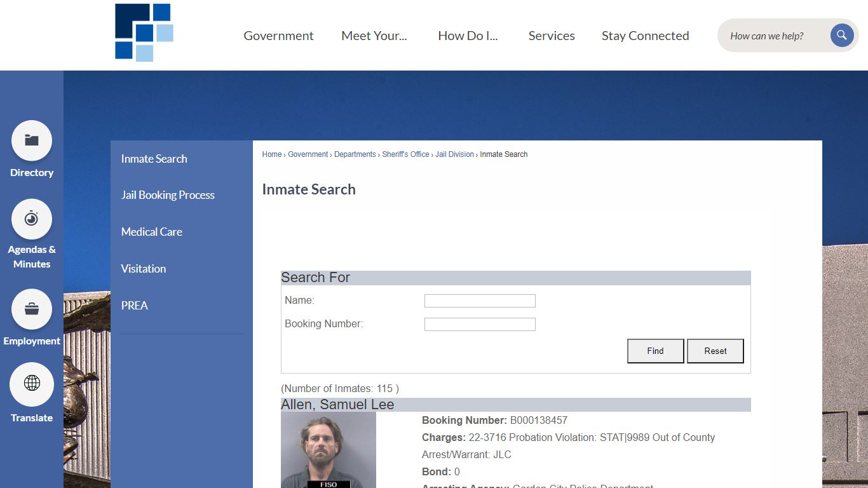Open the PREA page
The width and height of the screenshot is (868, 488).
coord(135,306)
